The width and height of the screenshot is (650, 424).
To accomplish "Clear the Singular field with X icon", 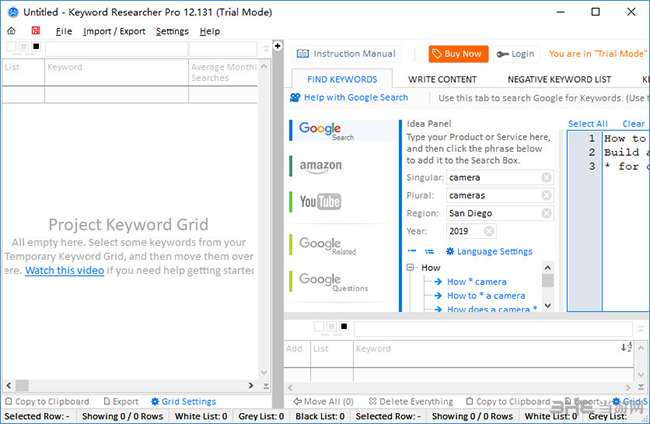I will click(546, 177).
